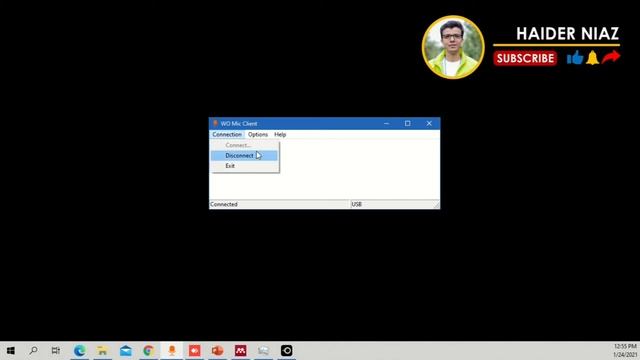The height and width of the screenshot is (360, 640).
Task: Launch Microsoft Edge from the taskbar
Action: click(80, 351)
